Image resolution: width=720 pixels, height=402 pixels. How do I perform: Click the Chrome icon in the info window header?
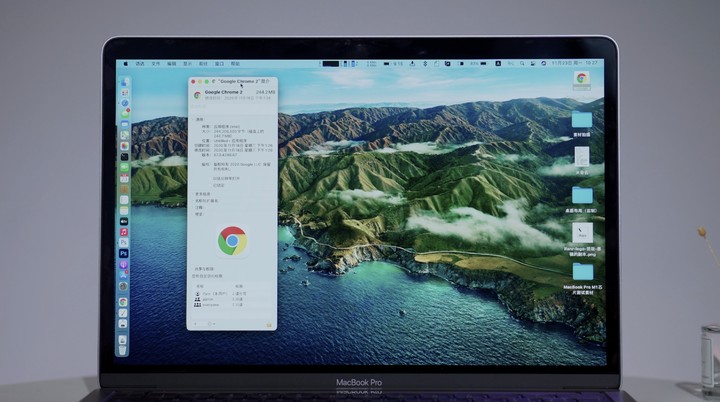[x=196, y=95]
